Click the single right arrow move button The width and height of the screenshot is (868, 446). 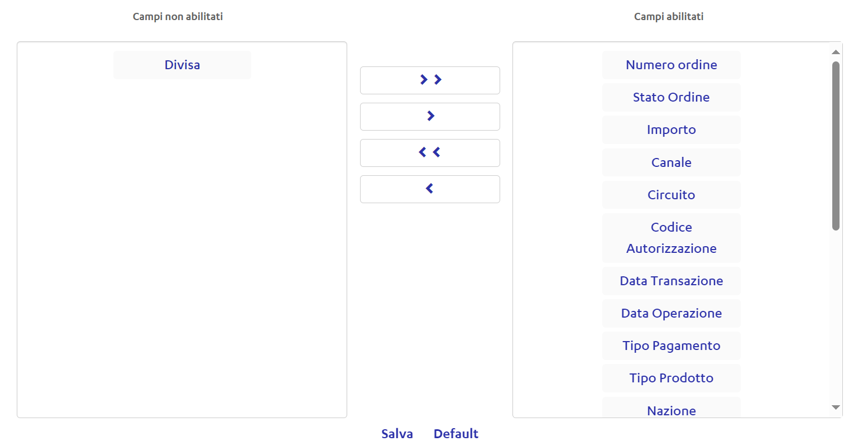[430, 117]
